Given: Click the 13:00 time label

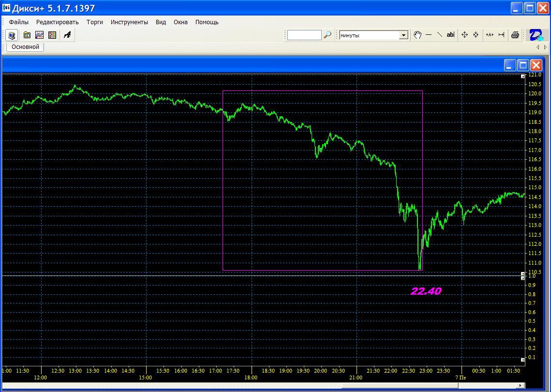Looking at the screenshot, I should tap(75, 371).
